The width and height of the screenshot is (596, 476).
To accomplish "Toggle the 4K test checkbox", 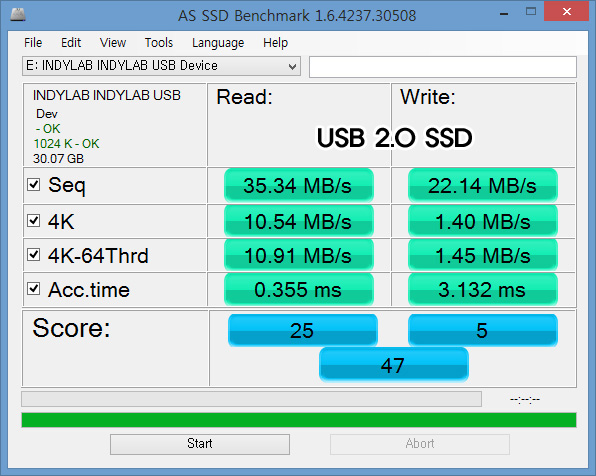I will [x=33, y=221].
